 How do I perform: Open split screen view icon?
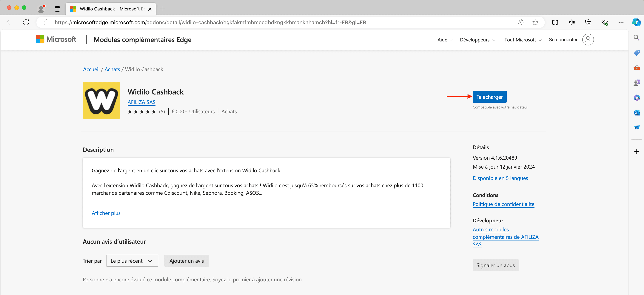555,22
